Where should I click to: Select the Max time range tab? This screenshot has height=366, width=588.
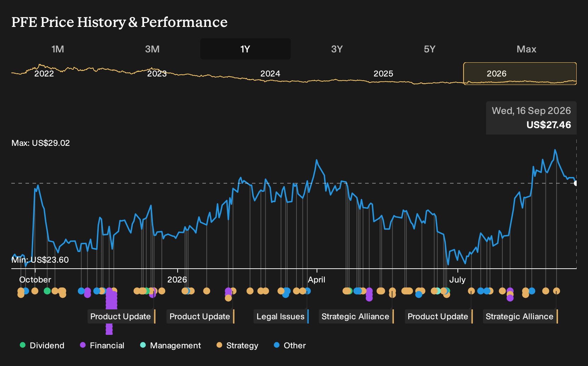click(x=526, y=49)
